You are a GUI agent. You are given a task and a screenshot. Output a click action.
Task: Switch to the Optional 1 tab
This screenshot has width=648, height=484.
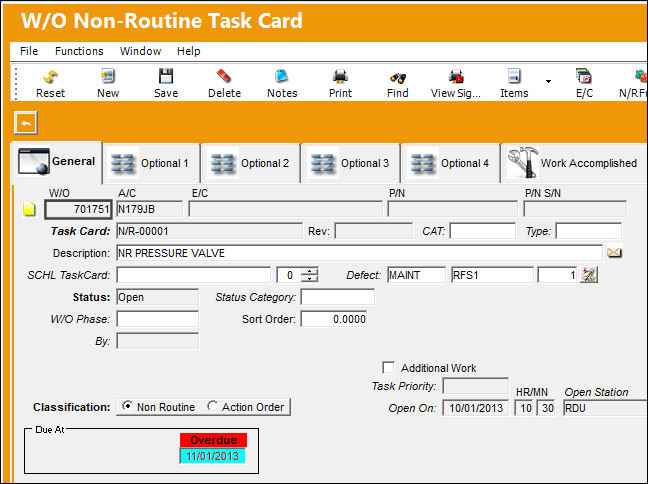pos(151,163)
